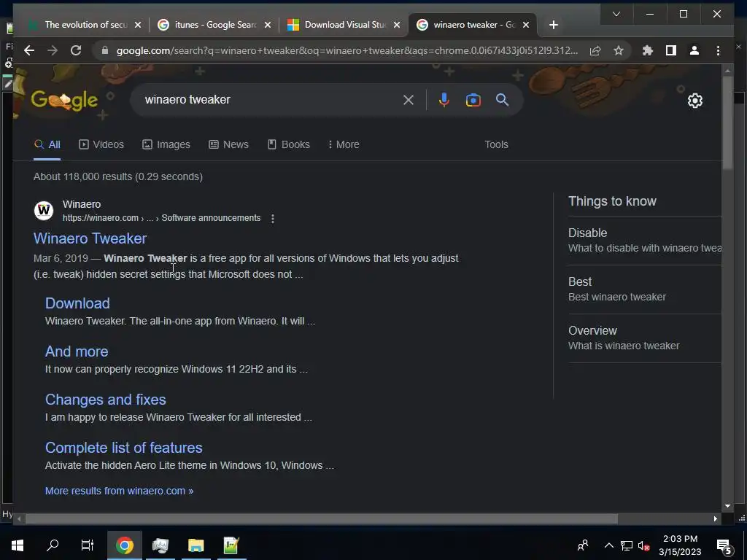747x560 pixels.
Task: Open the Download sitelink
Action: [x=77, y=303]
